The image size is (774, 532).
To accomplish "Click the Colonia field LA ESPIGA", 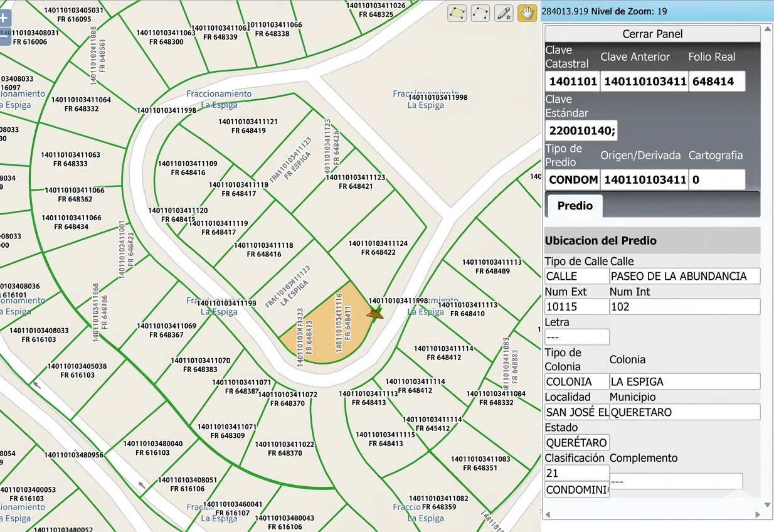I will 684,381.
